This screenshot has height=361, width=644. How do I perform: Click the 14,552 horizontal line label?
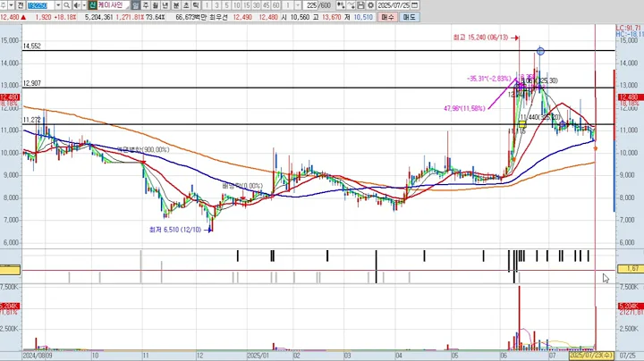click(31, 46)
